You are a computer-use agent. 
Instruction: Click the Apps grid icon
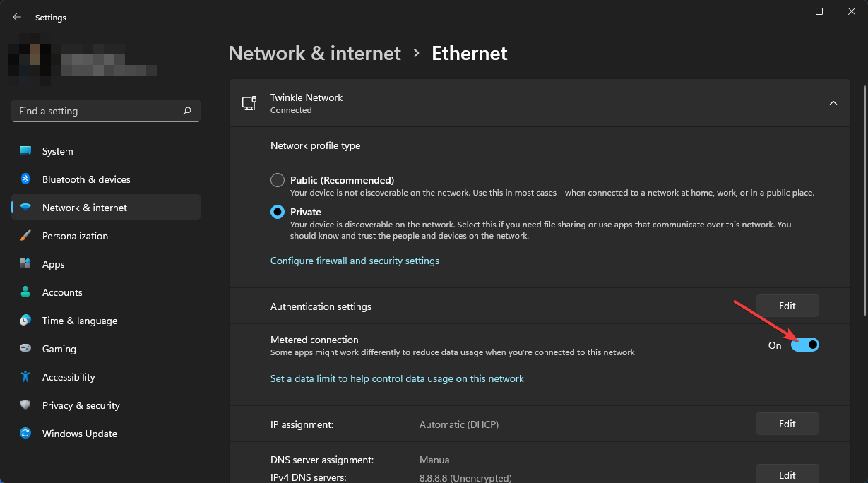click(25, 264)
